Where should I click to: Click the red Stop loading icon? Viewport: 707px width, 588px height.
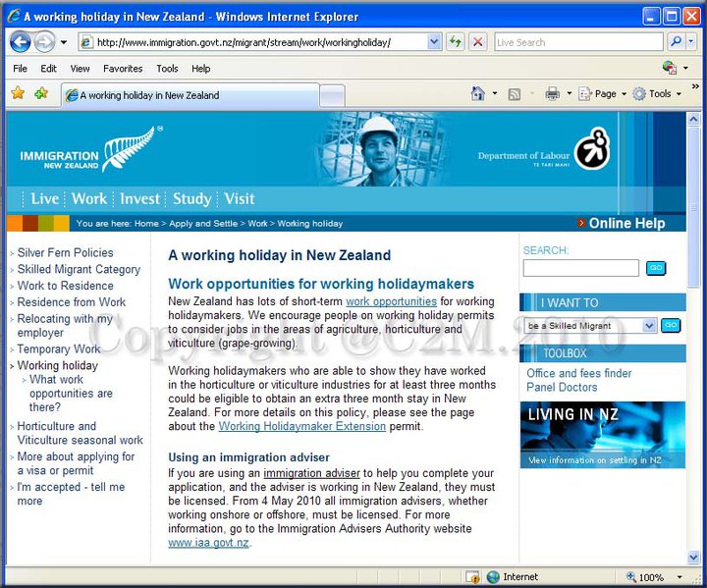point(478,42)
